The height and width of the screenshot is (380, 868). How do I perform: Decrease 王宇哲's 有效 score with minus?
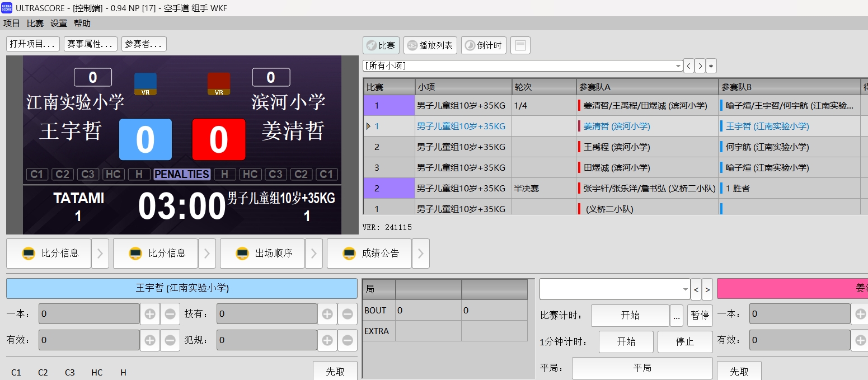[170, 340]
